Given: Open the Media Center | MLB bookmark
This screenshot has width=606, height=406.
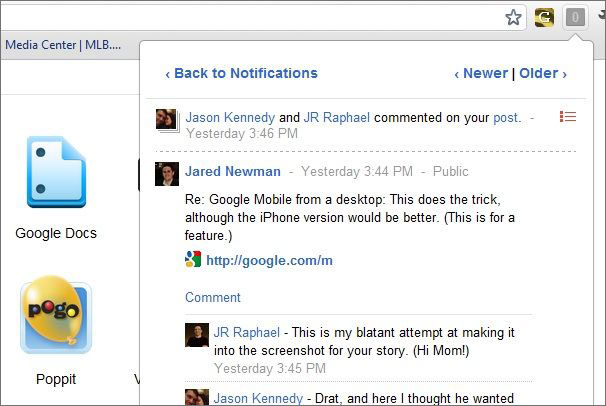Looking at the screenshot, I should tap(63, 45).
